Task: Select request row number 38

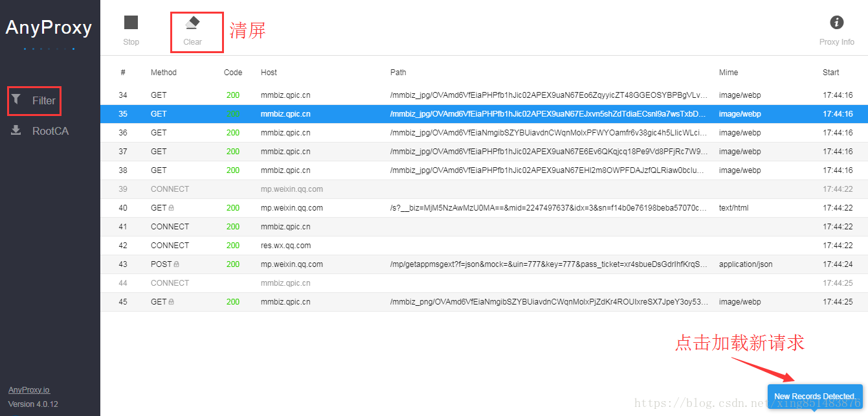Action: pyautogui.click(x=484, y=170)
